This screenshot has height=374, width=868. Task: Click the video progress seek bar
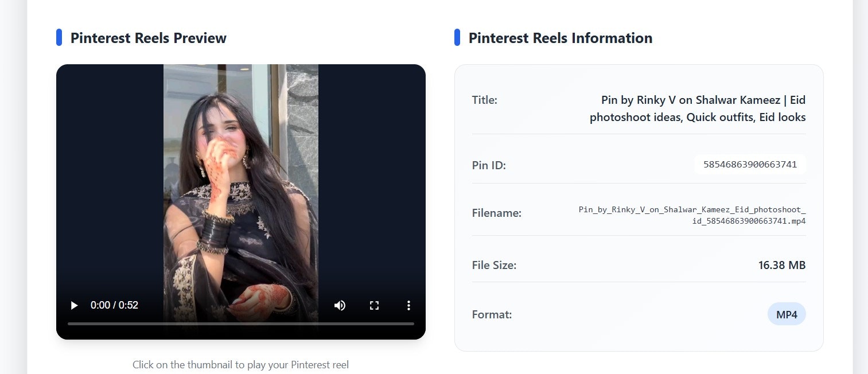point(241,324)
